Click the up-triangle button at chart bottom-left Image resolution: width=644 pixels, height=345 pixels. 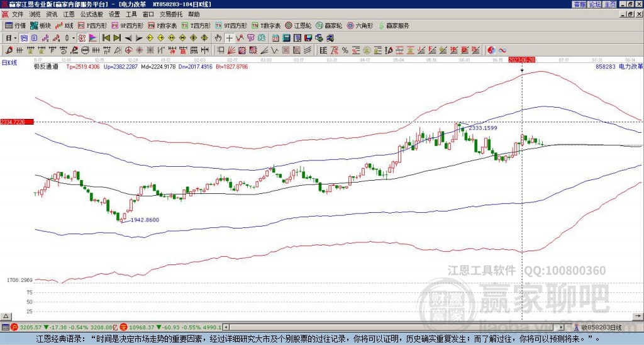[6, 317]
